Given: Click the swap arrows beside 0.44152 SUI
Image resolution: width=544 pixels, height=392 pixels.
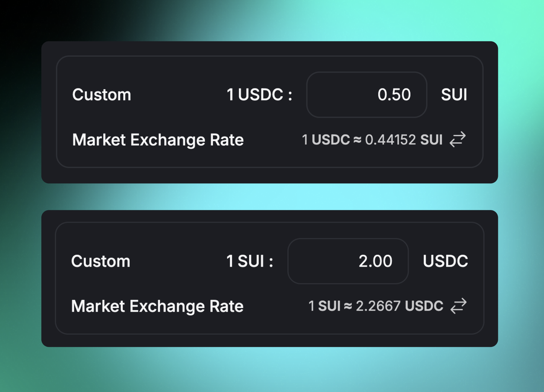Looking at the screenshot, I should tap(458, 139).
